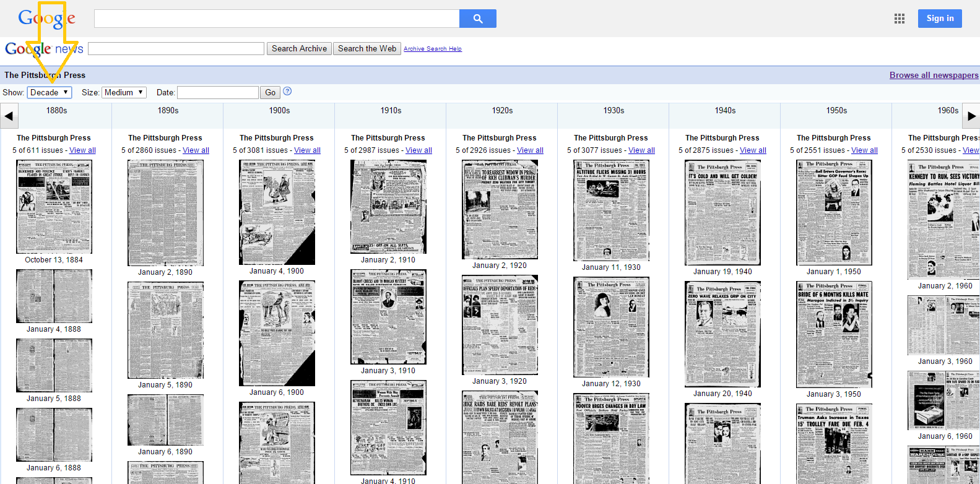Click the Sign in button
The width and height of the screenshot is (980, 484).
(940, 19)
